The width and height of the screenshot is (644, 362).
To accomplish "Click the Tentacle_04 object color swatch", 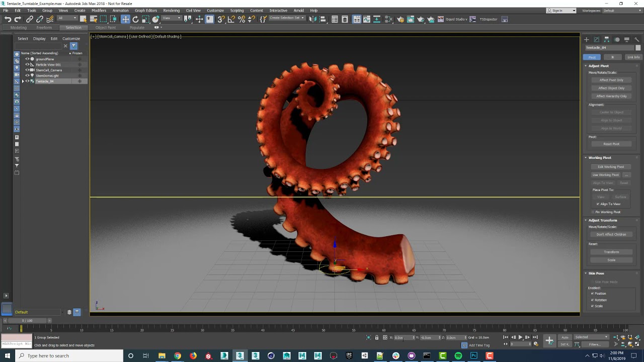I will click(x=638, y=48).
